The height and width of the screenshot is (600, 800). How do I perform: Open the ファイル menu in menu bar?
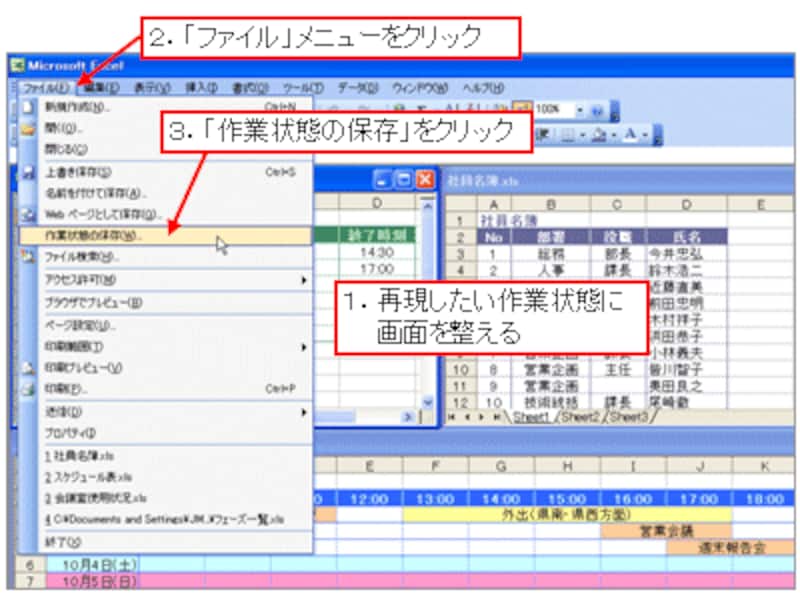pos(45,88)
